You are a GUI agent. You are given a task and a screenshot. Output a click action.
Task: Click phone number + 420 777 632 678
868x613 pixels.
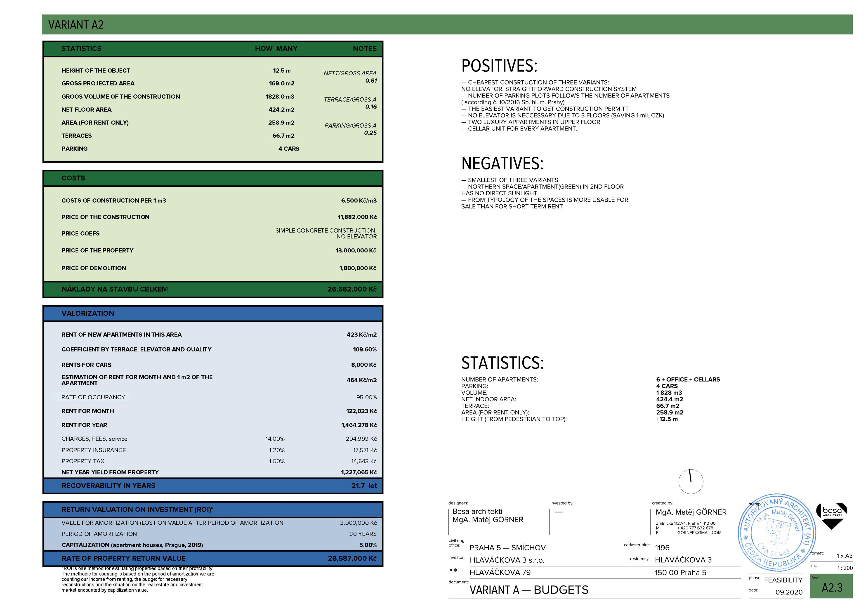click(x=695, y=528)
